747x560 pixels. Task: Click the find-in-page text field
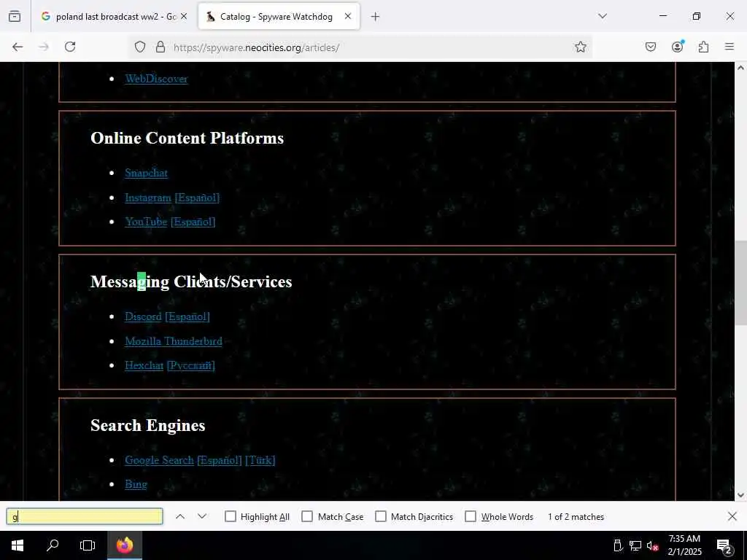pos(85,517)
